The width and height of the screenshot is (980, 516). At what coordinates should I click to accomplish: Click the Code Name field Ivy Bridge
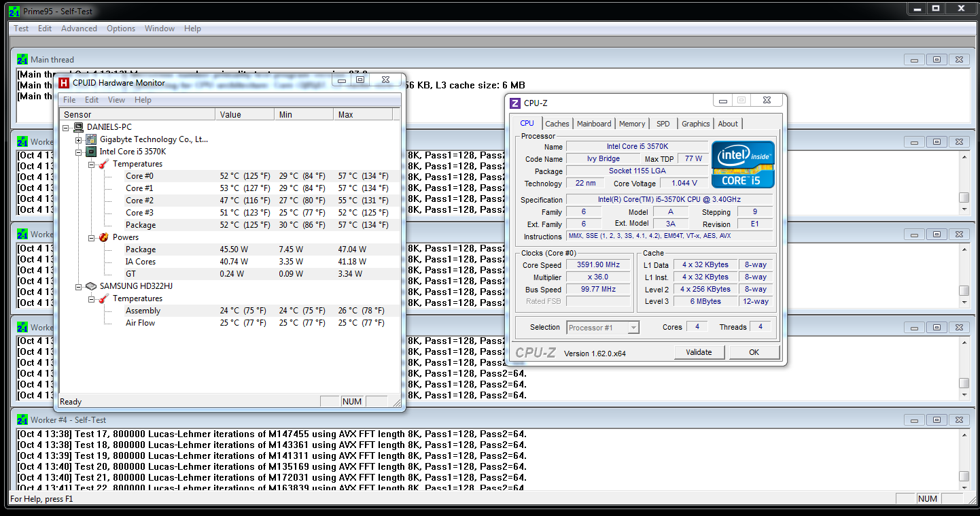click(603, 159)
